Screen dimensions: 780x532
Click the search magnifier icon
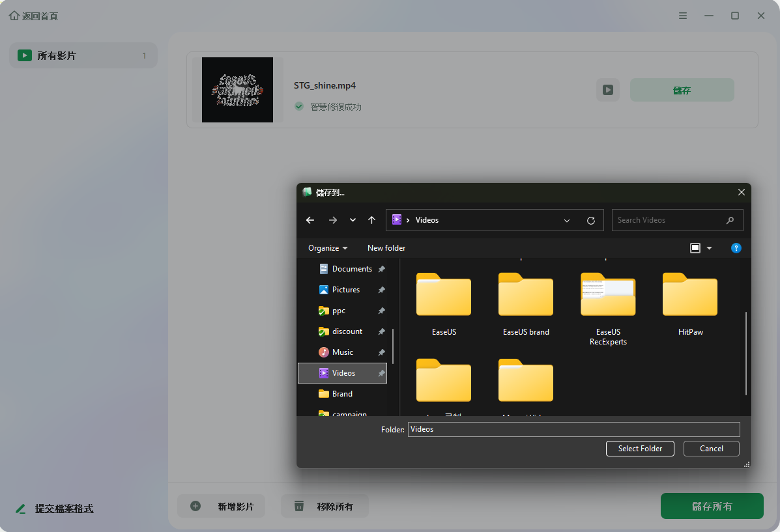(x=730, y=220)
